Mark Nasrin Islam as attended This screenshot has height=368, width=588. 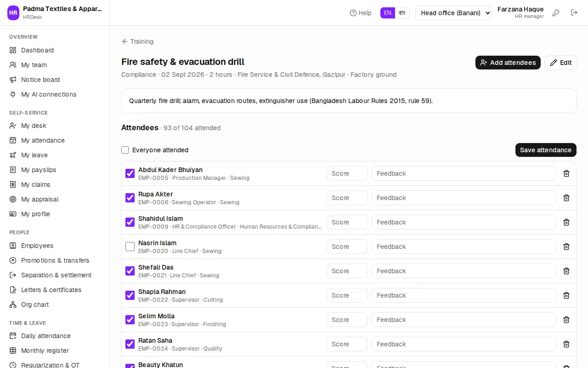click(130, 247)
